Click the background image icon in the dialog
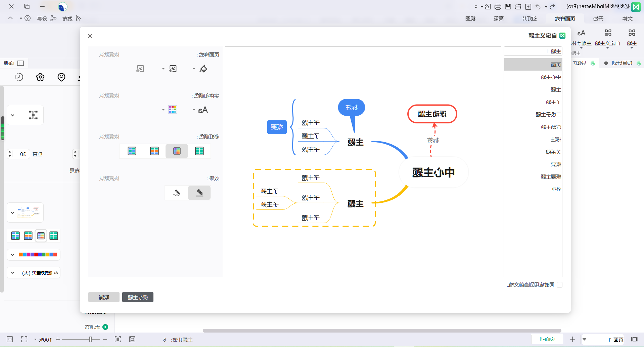This screenshot has width=644, height=347. coord(173,69)
